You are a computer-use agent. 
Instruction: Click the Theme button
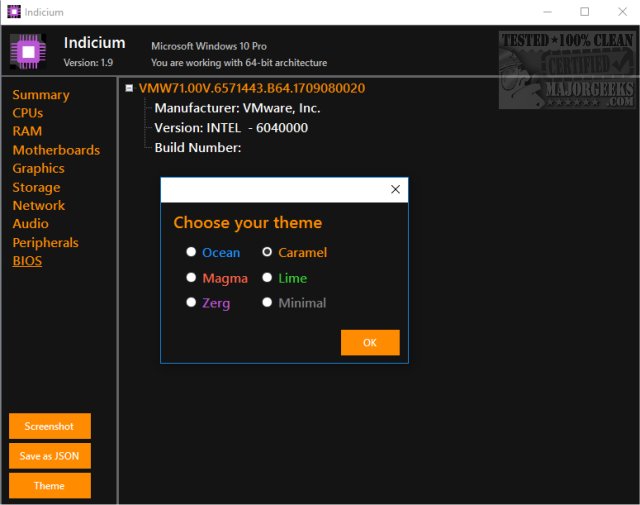coord(50,486)
